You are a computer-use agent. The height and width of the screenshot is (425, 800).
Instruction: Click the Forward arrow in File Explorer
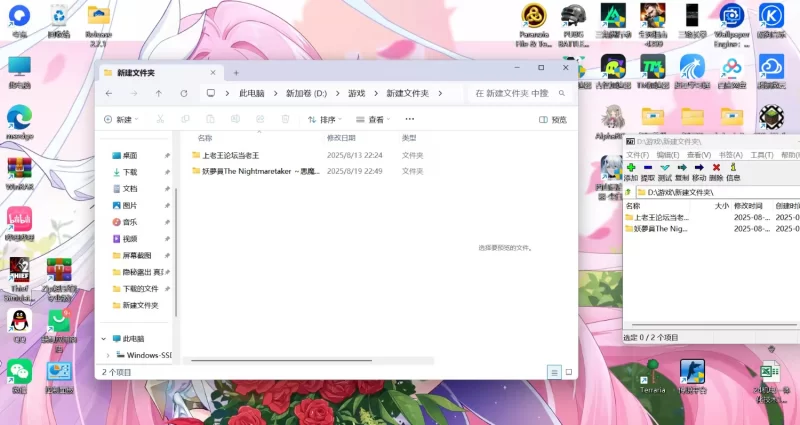pyautogui.click(x=134, y=93)
